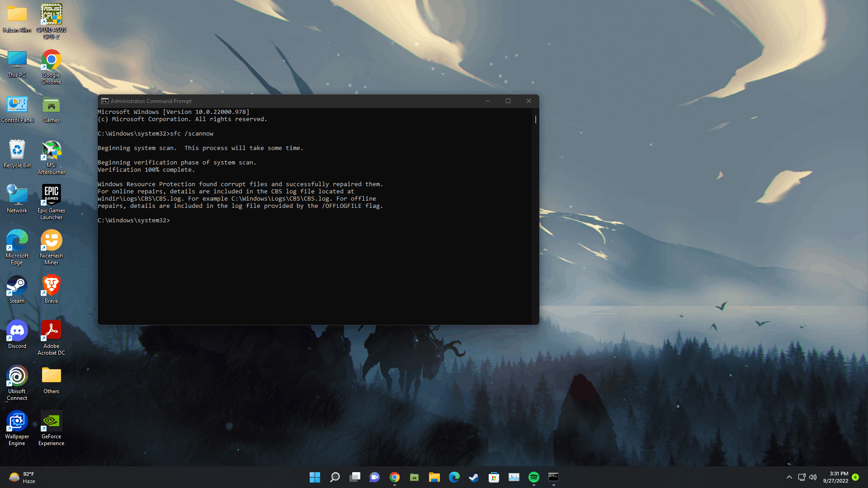Open Spotify in taskbar
Screen dimensions: 868x488
pos(533,477)
